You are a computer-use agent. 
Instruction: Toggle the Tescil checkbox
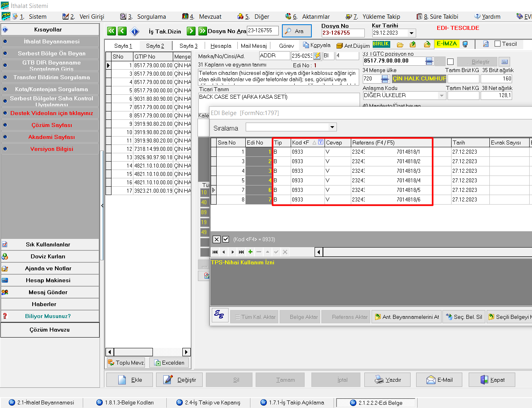497,44
